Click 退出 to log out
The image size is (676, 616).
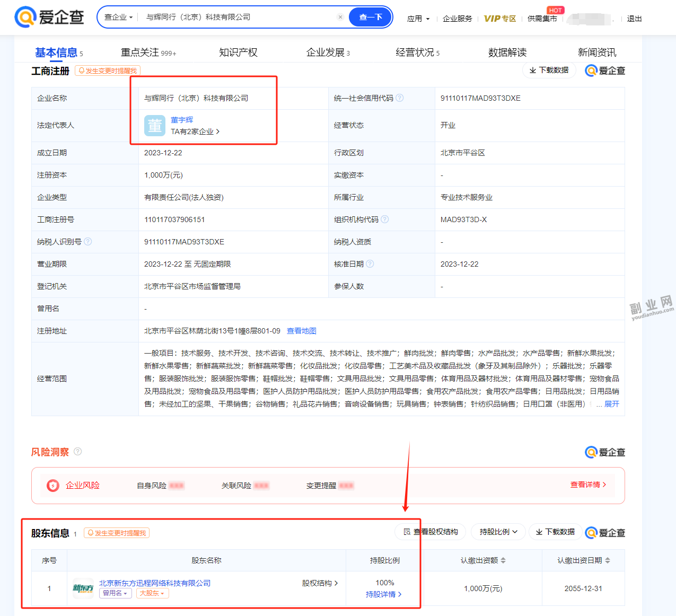(635, 19)
